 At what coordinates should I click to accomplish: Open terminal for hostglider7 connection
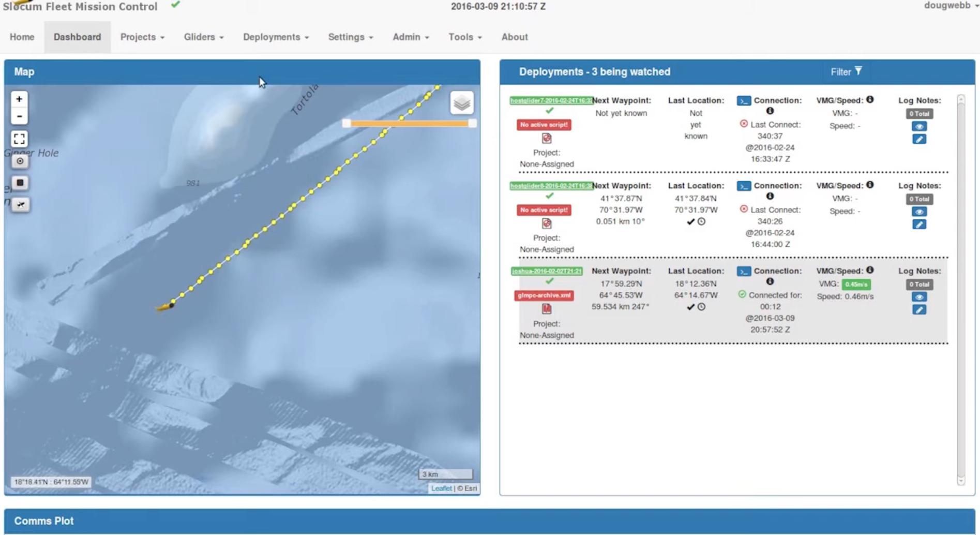744,101
